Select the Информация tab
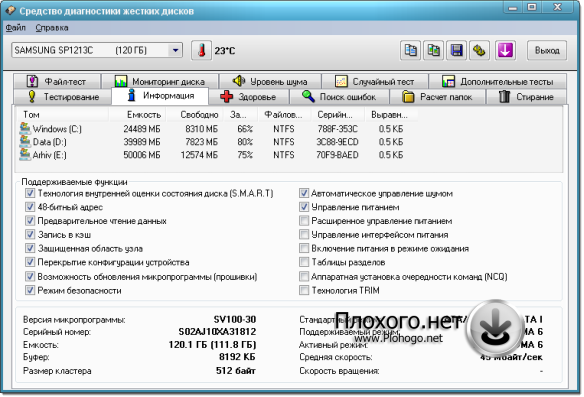This screenshot has height=397, width=584. pos(160,96)
